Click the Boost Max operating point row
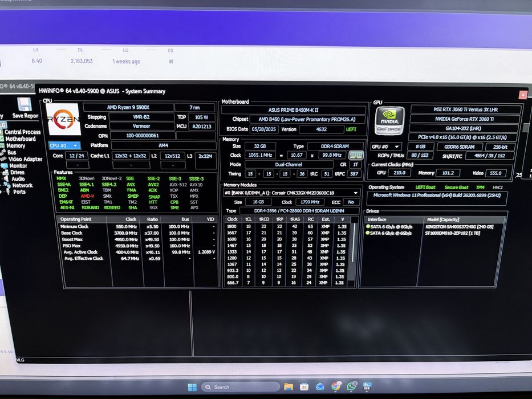The image size is (532, 399). (x=138, y=239)
